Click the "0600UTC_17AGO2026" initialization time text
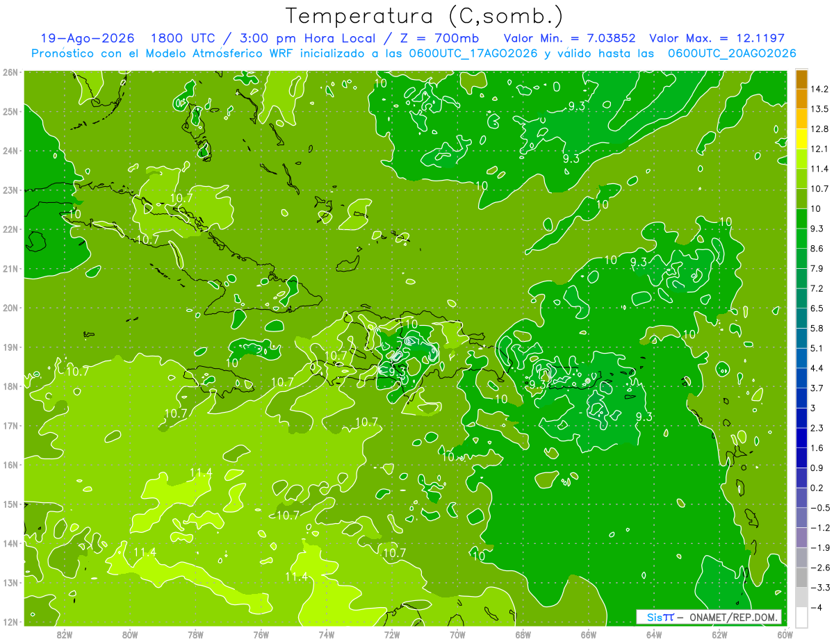The height and width of the screenshot is (644, 834). click(472, 53)
